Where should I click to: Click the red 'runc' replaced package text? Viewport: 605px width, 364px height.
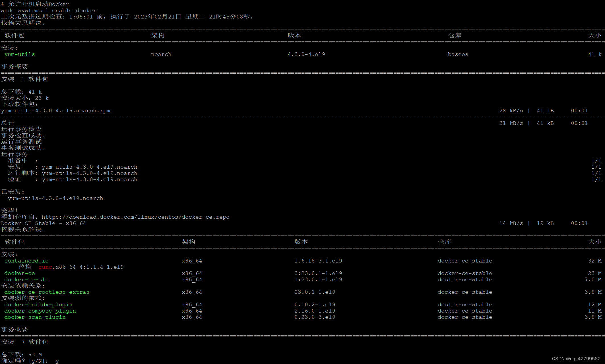click(x=46, y=267)
